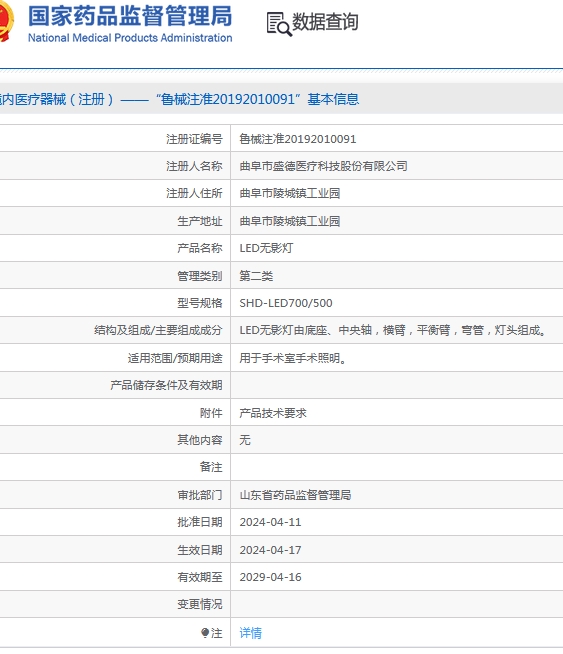Viewport: 563px width, 654px height.
Task: Click the 变更情况 label
Action: (200, 604)
